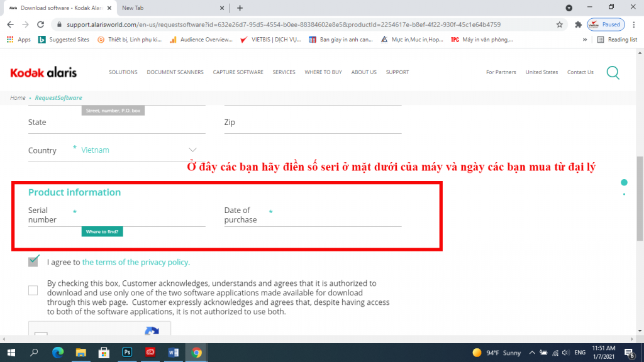Viewport: 644px width, 362px height.
Task: Click the Serial number input field
Action: pos(142,215)
